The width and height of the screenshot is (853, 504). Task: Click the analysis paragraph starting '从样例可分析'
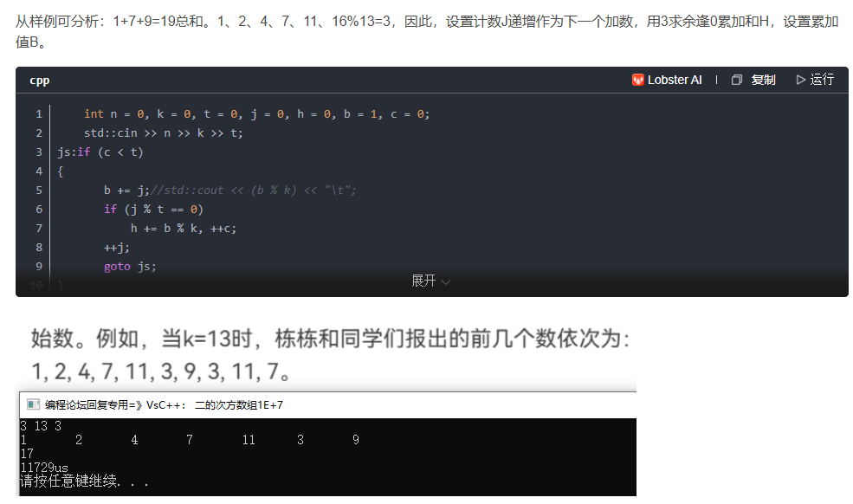[x=426, y=31]
